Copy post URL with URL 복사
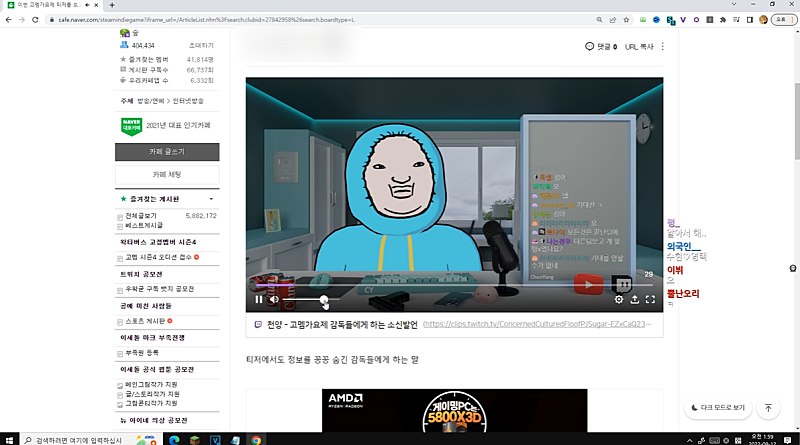This screenshot has width=800, height=445. (639, 46)
